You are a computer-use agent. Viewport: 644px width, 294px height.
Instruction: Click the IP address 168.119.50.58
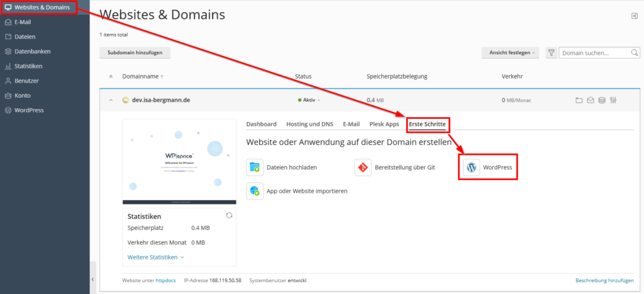point(226,280)
